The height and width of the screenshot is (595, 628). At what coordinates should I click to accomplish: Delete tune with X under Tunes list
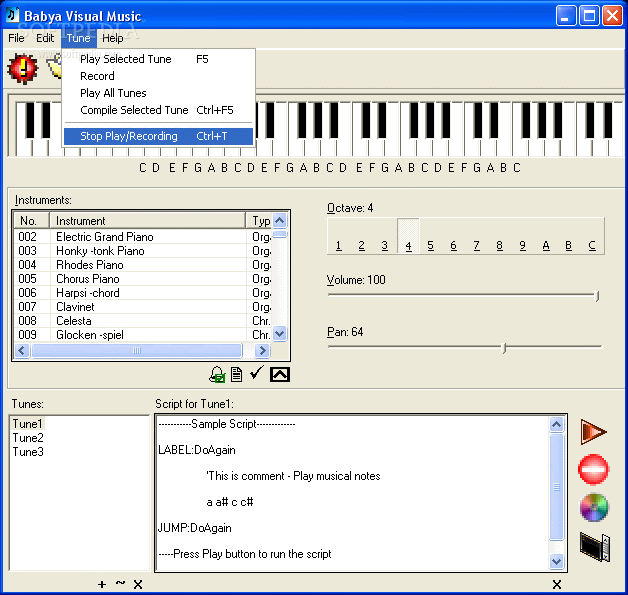138,585
